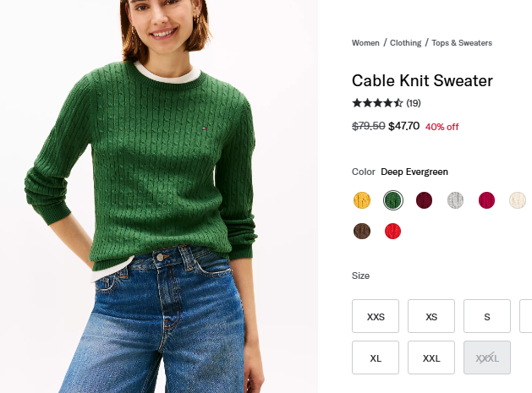Select size XXS
This screenshot has height=393, width=532.
(376, 317)
